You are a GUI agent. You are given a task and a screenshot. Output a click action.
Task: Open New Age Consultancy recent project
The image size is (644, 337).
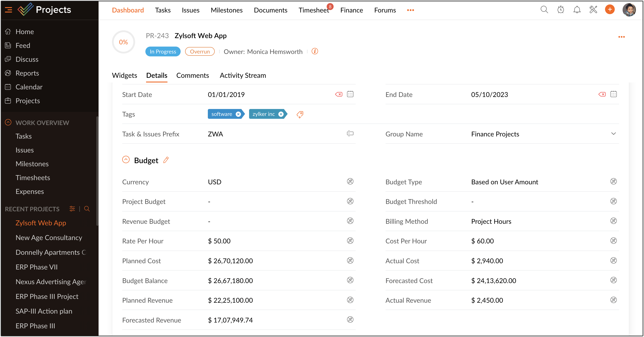point(49,238)
